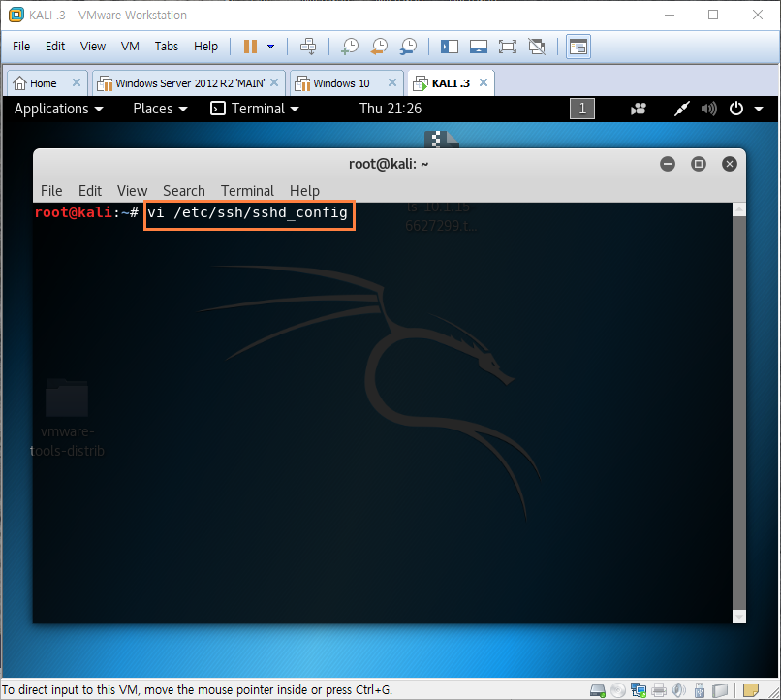Expand the system menu arrow

coord(759,109)
